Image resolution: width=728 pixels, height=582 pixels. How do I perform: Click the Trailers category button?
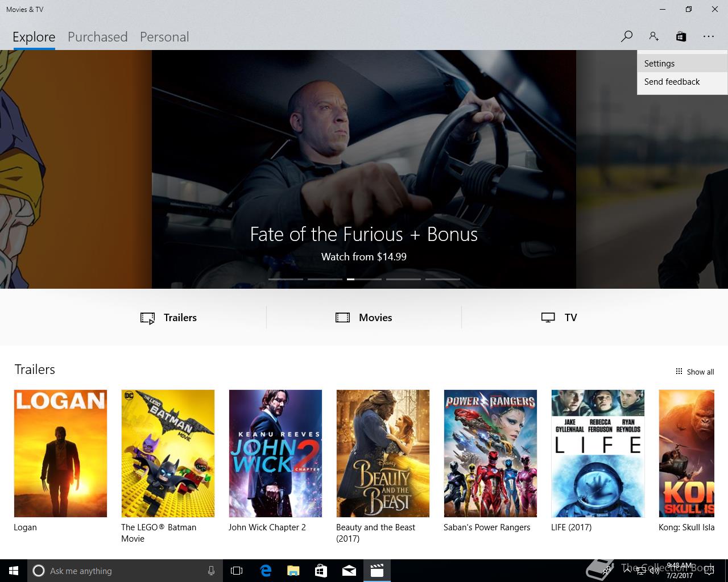coord(168,318)
